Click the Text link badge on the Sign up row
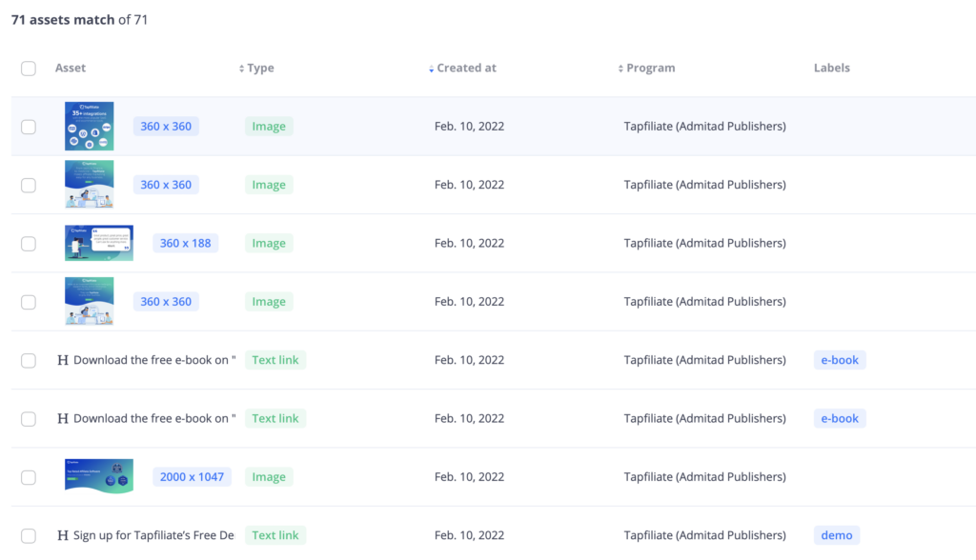The width and height of the screenshot is (976, 560). pyautogui.click(x=275, y=534)
